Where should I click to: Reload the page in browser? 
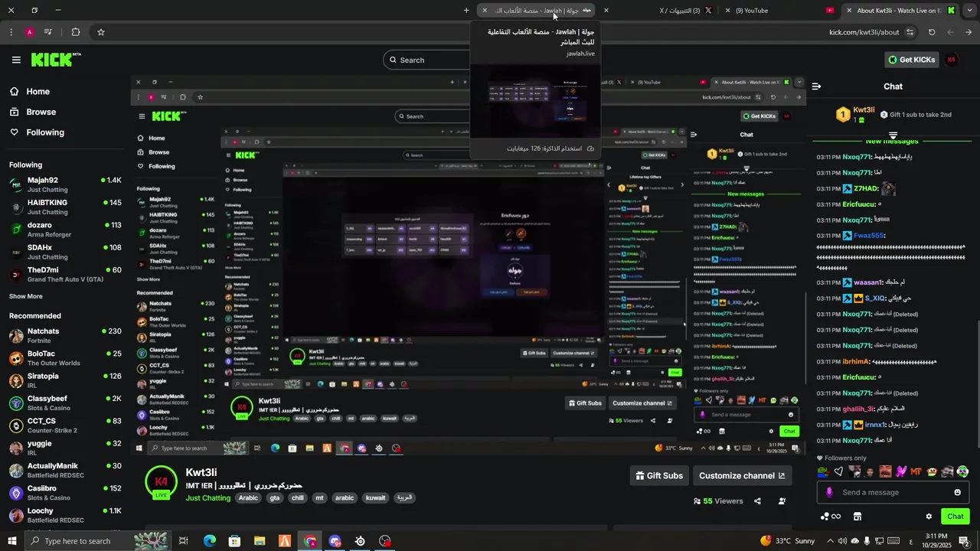pyautogui.click(x=932, y=32)
